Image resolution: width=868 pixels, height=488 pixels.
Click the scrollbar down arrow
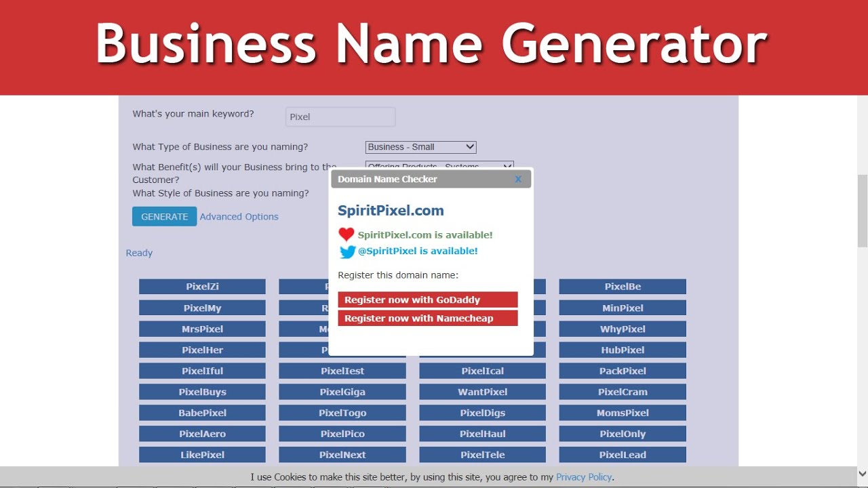(x=863, y=473)
